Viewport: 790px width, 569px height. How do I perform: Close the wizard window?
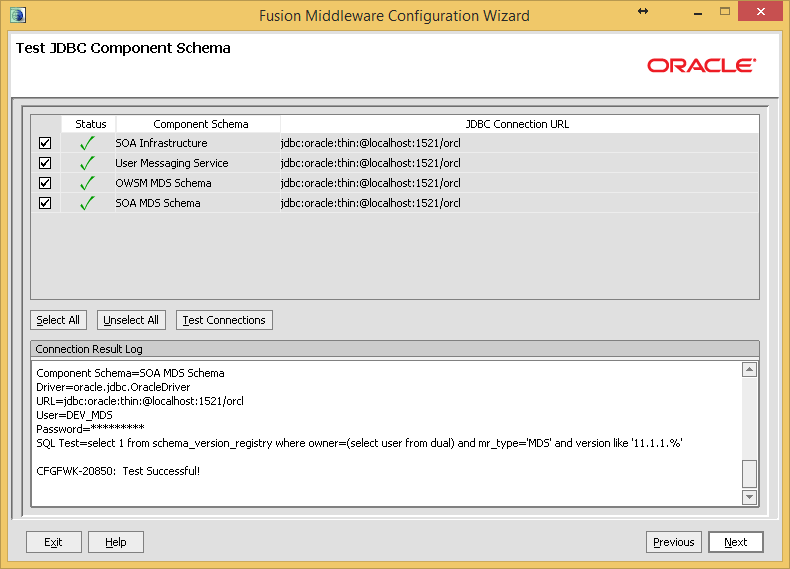(760, 11)
